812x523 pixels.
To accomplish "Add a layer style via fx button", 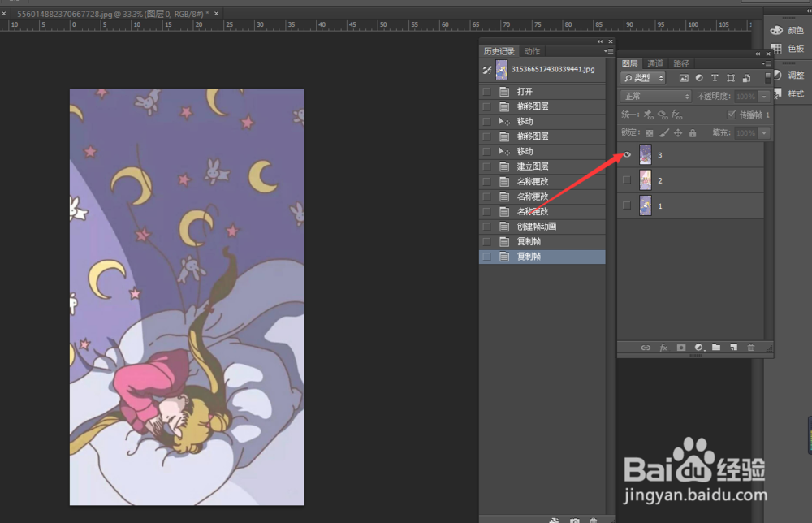I will pyautogui.click(x=663, y=348).
